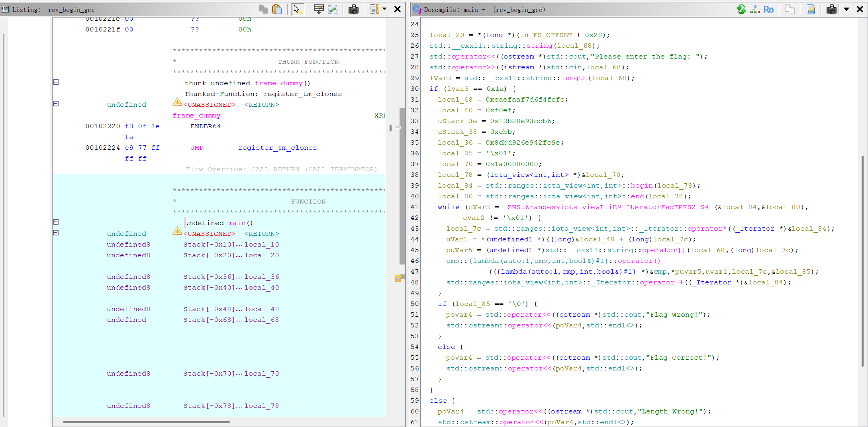Open the Listing fields dropdown arrow
This screenshot has height=427, width=868.
tap(384, 9)
